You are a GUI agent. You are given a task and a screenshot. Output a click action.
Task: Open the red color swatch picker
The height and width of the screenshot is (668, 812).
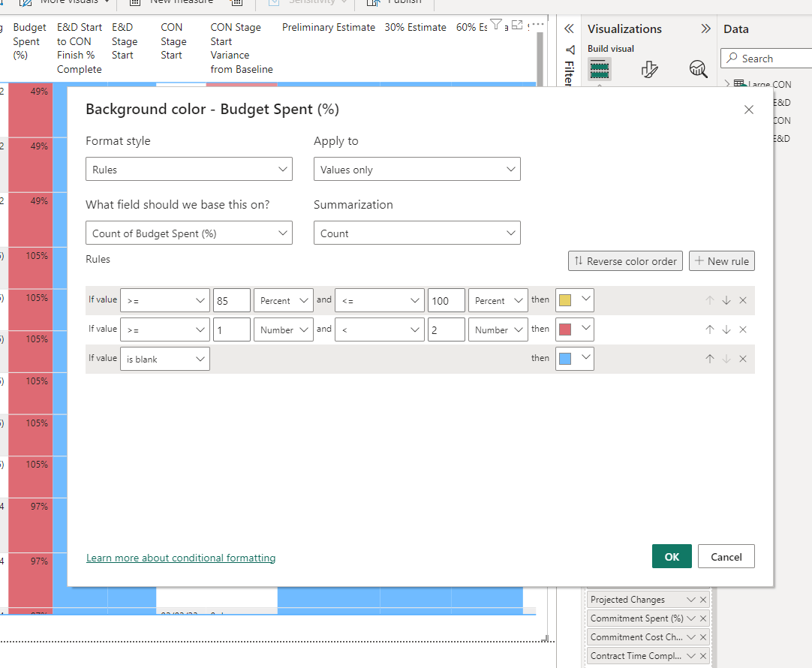[574, 329]
